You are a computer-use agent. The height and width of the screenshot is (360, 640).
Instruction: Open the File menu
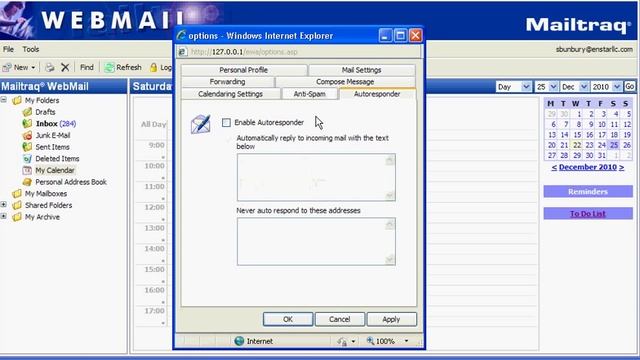8,49
